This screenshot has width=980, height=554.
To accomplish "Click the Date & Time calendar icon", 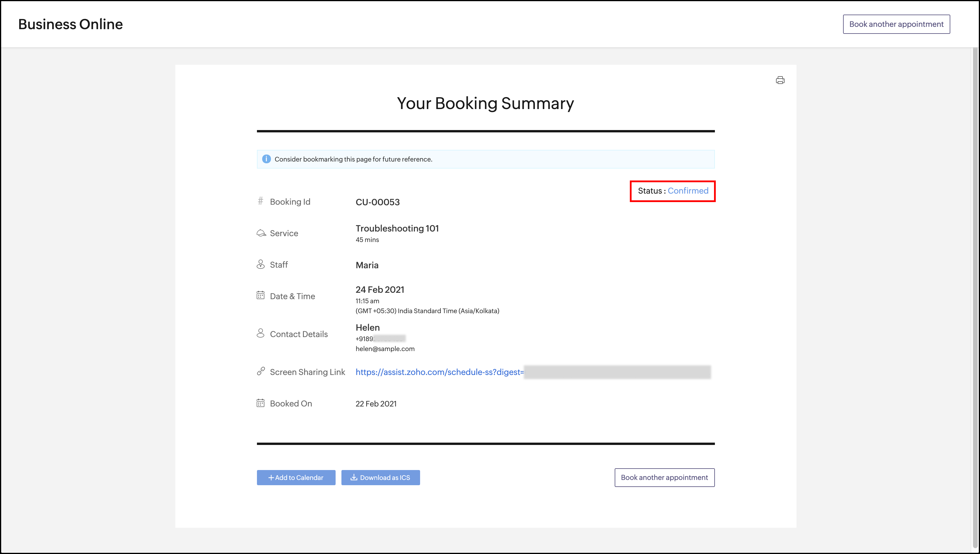I will (261, 295).
